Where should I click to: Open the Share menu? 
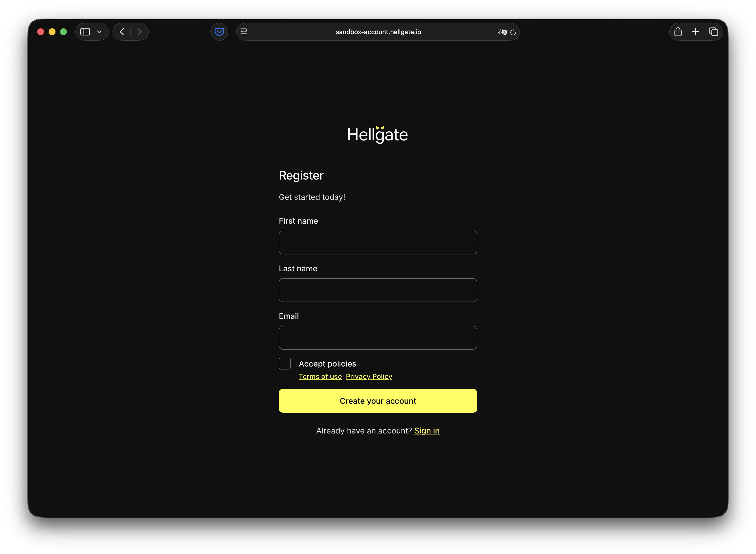coord(678,31)
